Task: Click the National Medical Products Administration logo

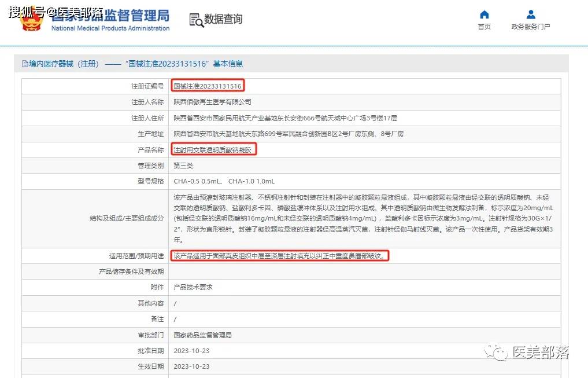Action: pyautogui.click(x=95, y=20)
